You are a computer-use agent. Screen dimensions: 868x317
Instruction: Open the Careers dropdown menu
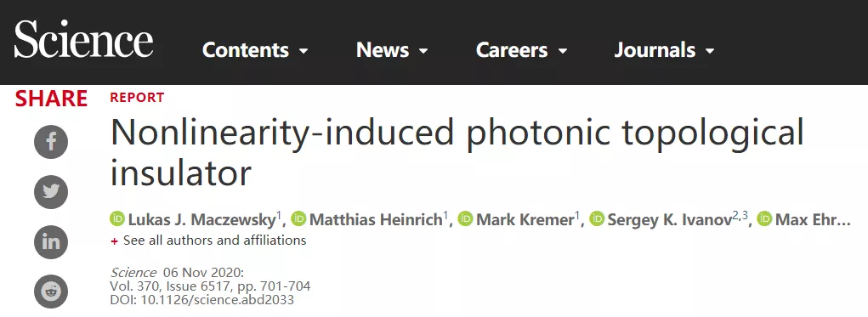click(x=522, y=50)
